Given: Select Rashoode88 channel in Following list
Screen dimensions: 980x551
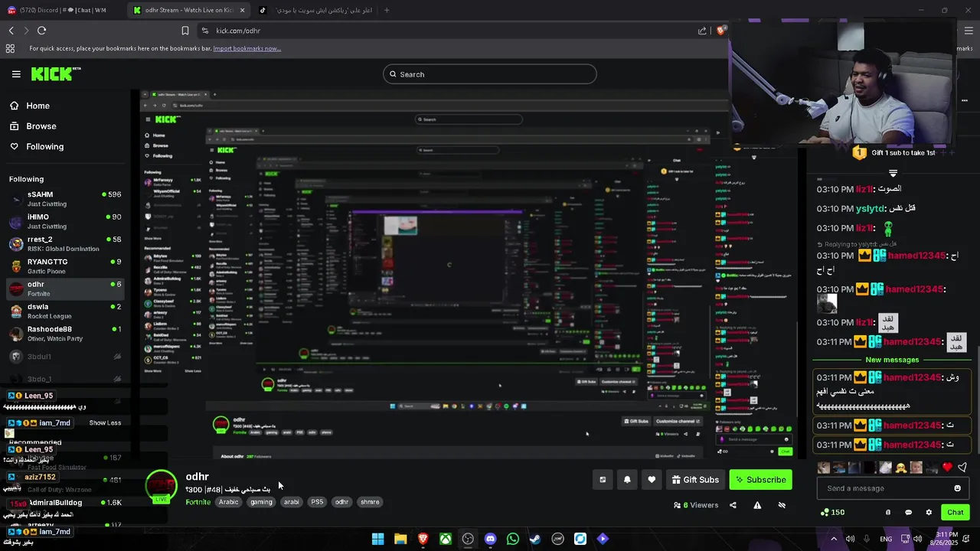Looking at the screenshot, I should tap(65, 334).
